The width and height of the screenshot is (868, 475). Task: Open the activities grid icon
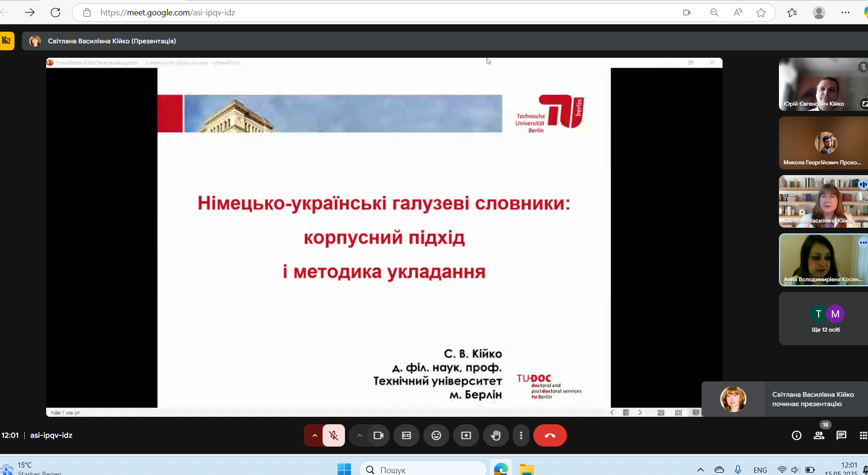863,435
